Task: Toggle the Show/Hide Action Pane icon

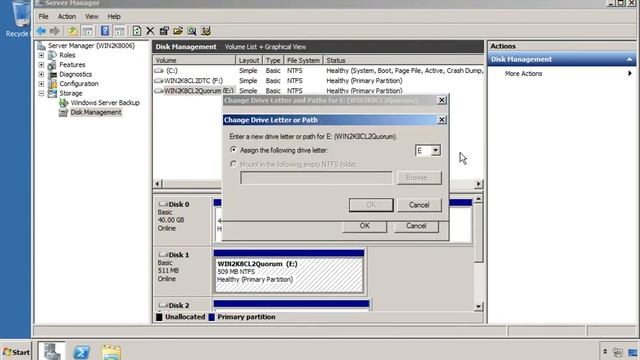Action: click(x=119, y=31)
